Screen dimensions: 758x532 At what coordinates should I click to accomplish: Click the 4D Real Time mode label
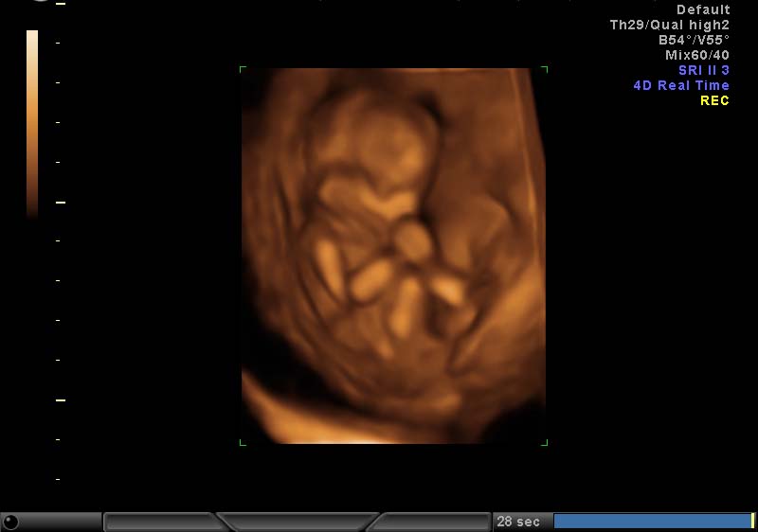coord(681,85)
